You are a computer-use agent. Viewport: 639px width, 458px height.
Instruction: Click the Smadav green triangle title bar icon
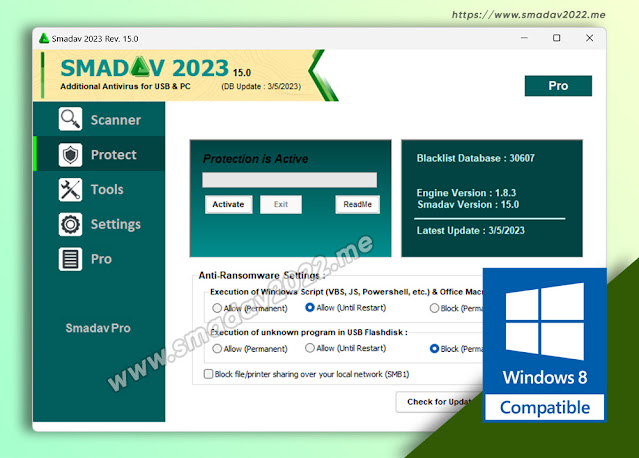(44, 38)
